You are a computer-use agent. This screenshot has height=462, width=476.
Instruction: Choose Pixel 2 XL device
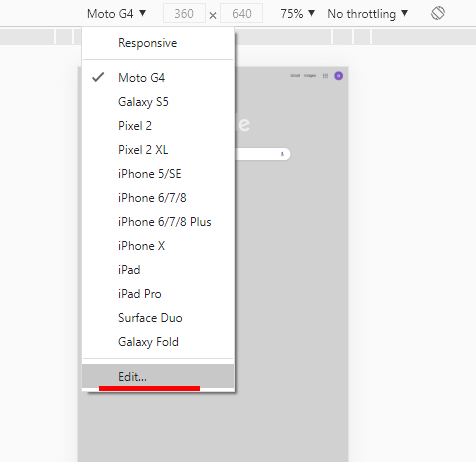coord(158,150)
